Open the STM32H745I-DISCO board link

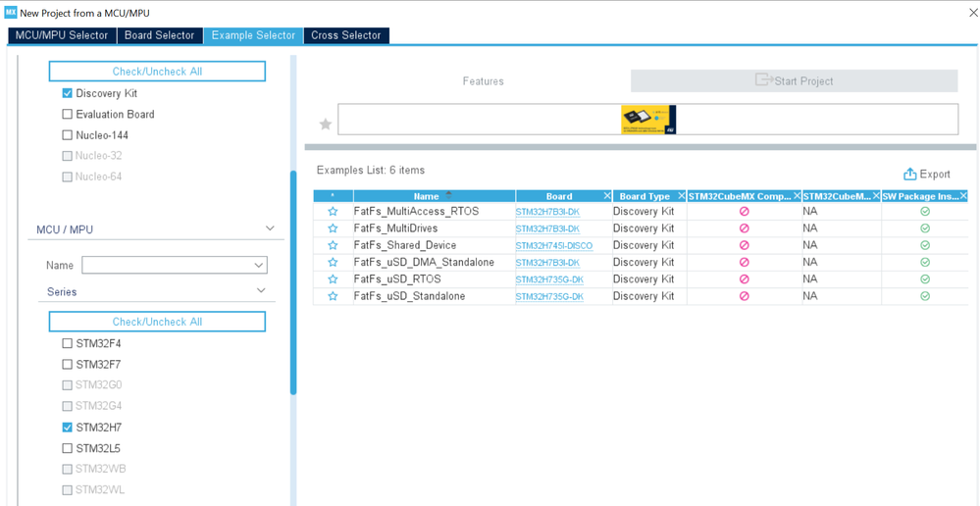(553, 245)
